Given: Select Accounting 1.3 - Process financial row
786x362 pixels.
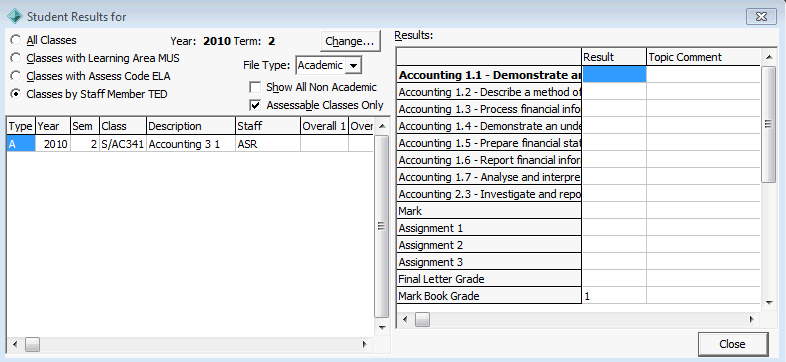Looking at the screenshot, I should pos(489,109).
